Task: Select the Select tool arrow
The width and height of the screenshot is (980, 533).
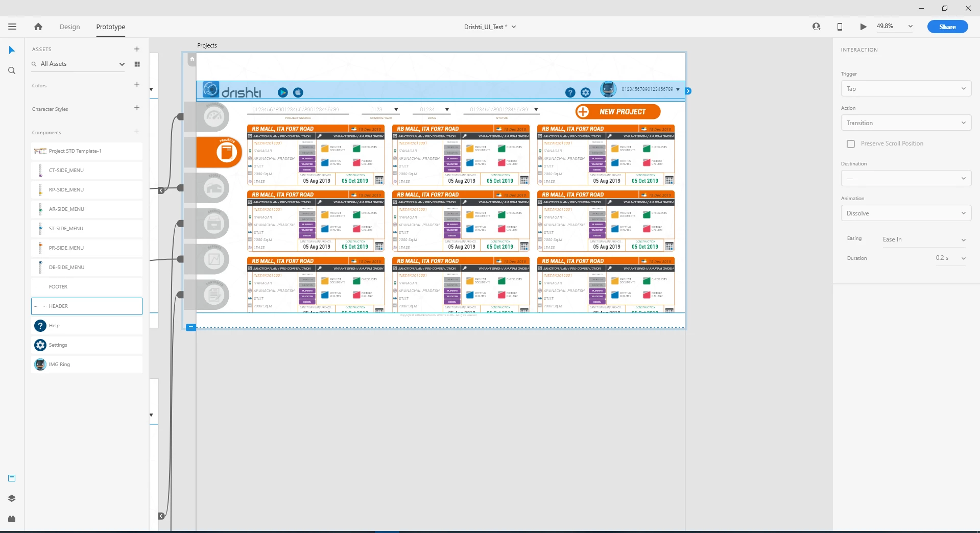Action: (x=12, y=50)
